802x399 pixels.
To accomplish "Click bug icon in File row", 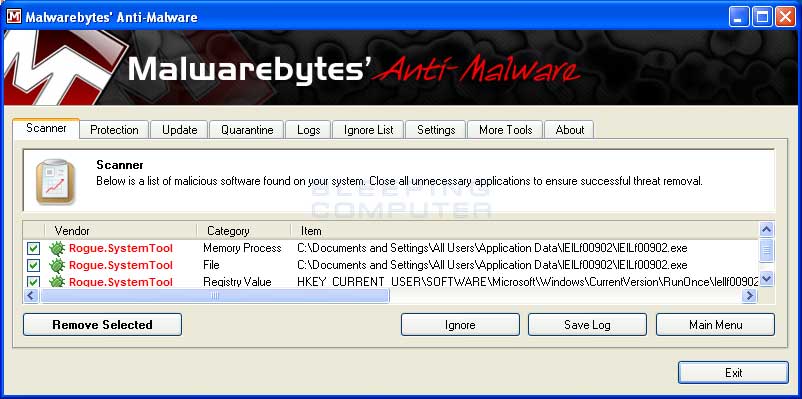I will point(57,265).
